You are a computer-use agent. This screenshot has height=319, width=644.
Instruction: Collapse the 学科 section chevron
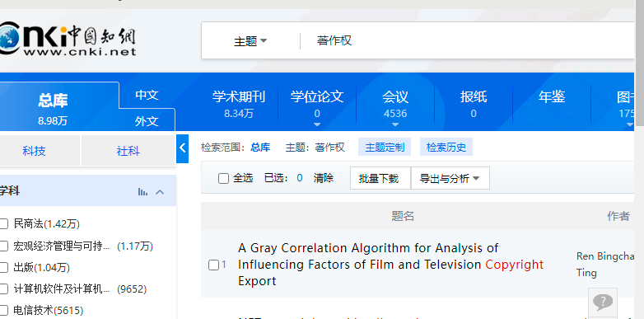160,191
